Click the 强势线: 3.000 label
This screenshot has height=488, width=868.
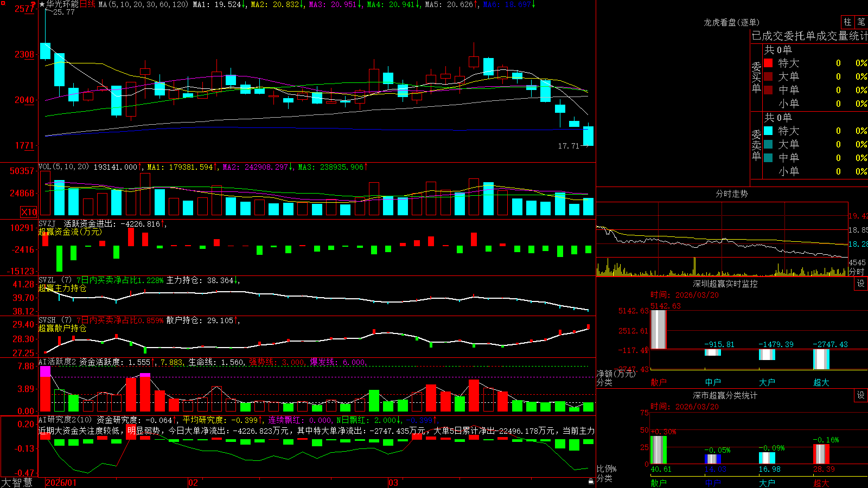click(277, 362)
